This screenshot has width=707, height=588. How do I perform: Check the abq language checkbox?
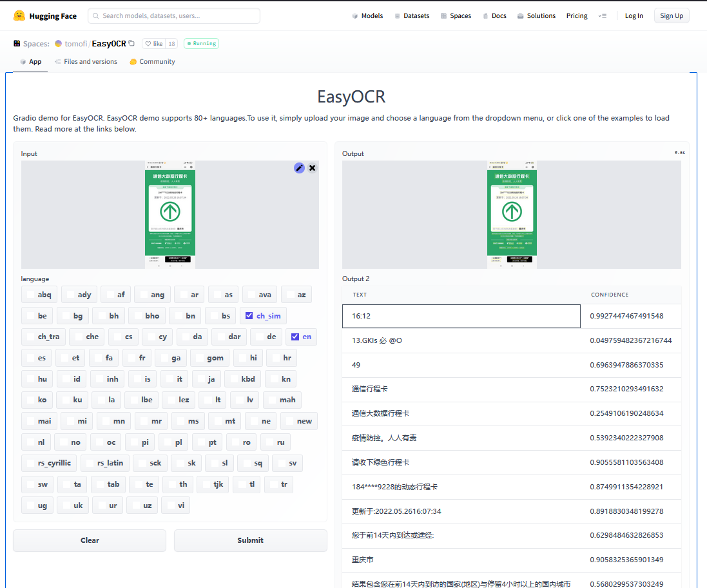[x=30, y=295]
